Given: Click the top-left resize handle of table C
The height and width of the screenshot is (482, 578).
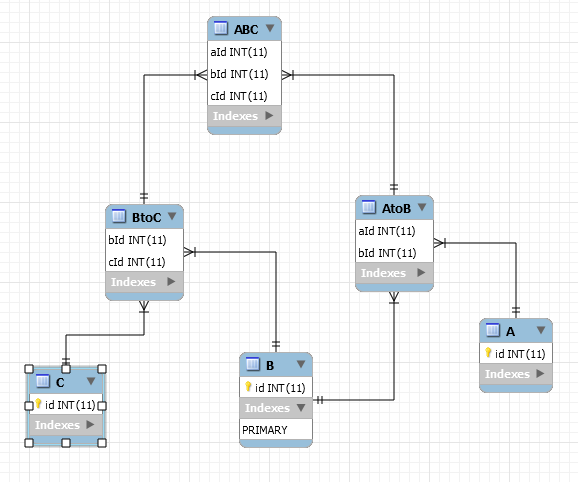Looking at the screenshot, I should [x=29, y=369].
